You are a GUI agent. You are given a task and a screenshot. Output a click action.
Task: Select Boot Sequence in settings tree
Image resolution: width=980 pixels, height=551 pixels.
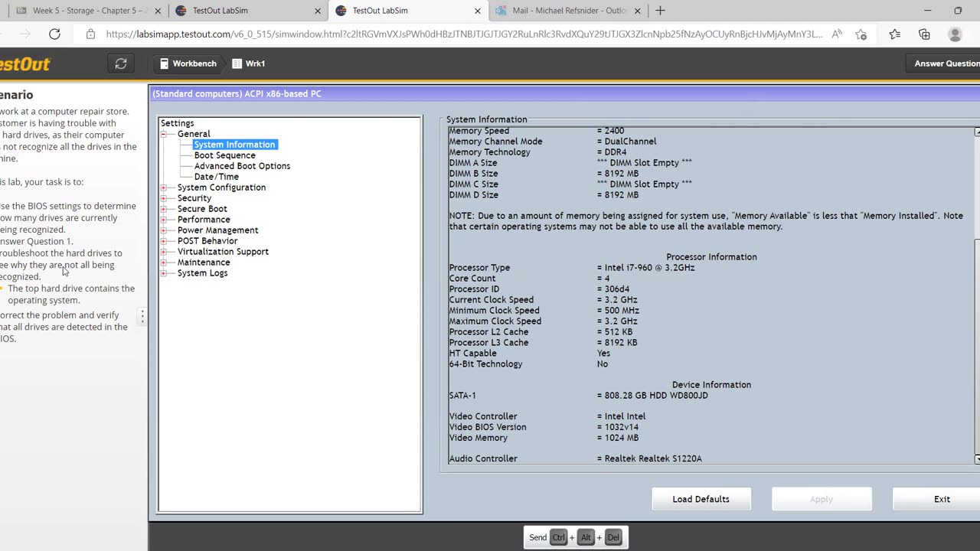pos(224,155)
